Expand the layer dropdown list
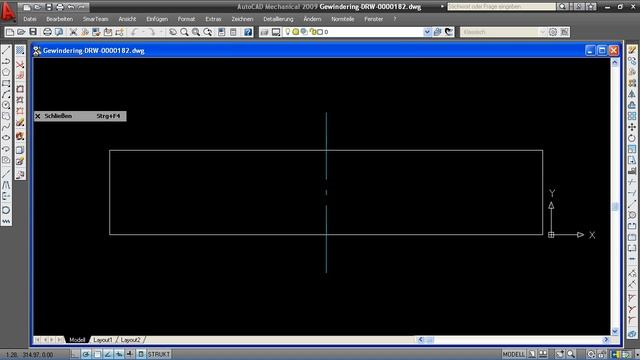This screenshot has height=360, width=640. (x=427, y=32)
